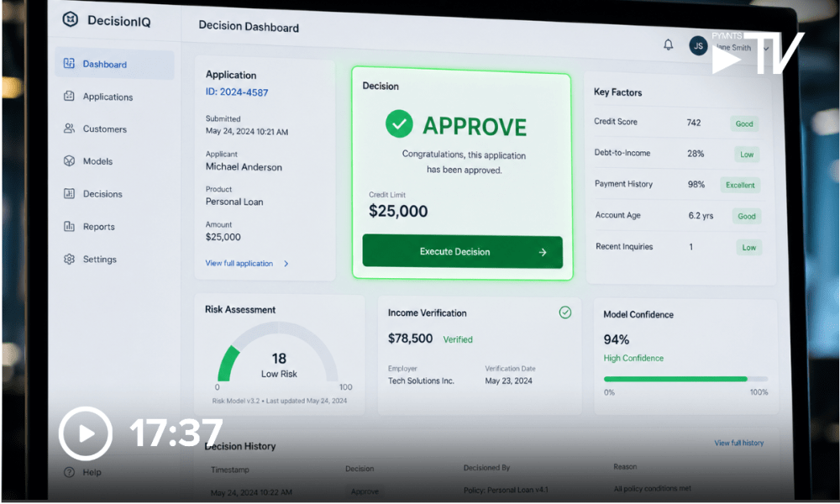Screen dimensions: 840x504
Task: Click the Decisioned By column header
Action: [486, 468]
